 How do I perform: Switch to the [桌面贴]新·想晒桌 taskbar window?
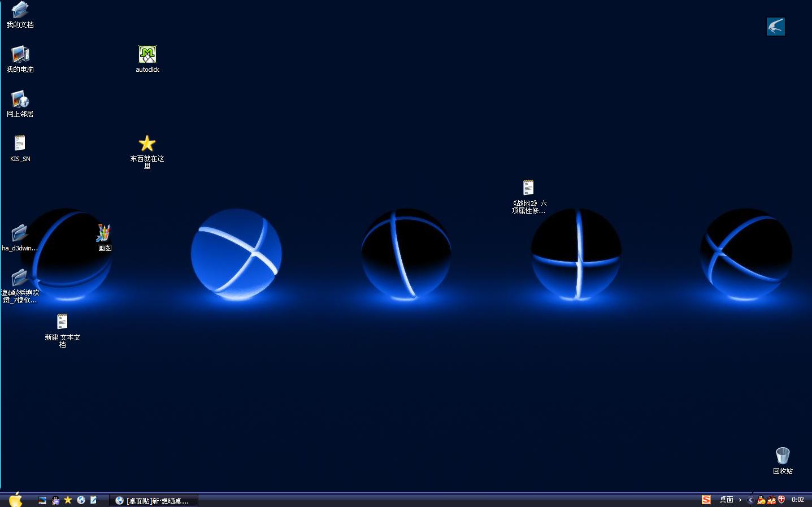click(x=154, y=500)
